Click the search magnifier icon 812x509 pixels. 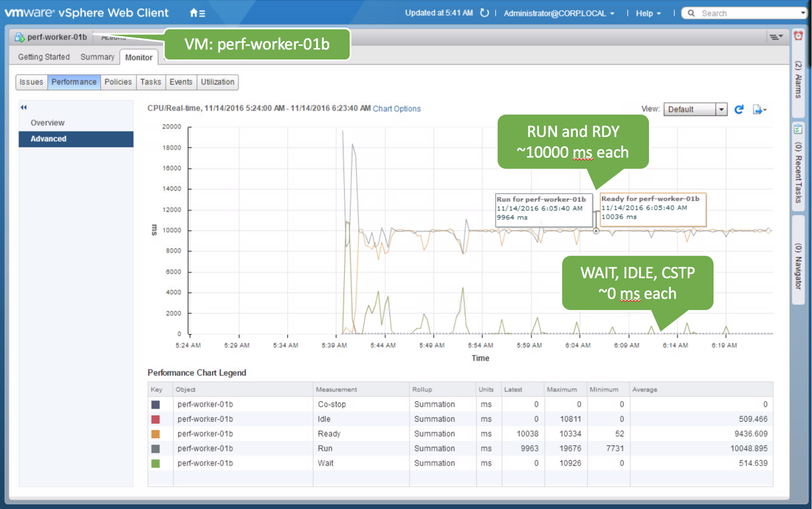pos(691,13)
